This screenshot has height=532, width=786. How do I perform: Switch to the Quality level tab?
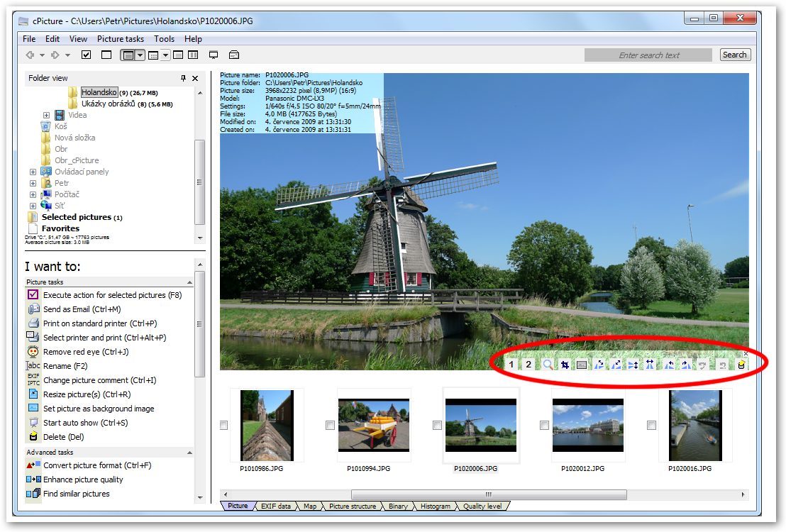pos(482,506)
